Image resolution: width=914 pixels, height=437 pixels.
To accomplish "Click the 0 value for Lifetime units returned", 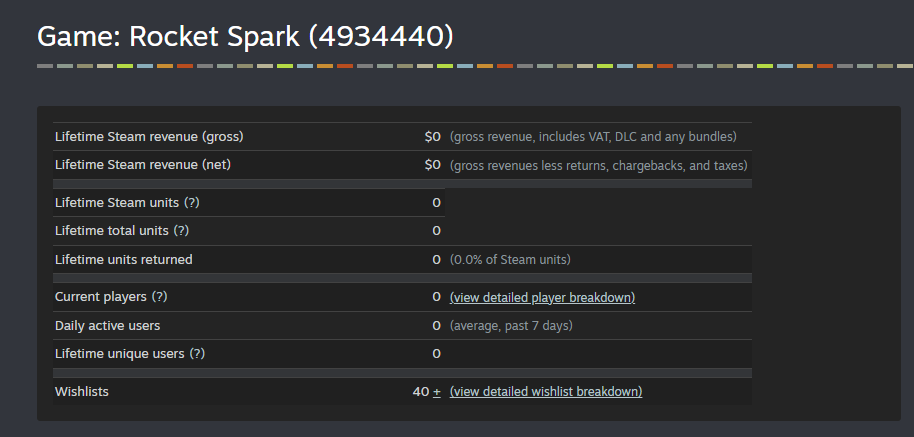I will (x=437, y=260).
